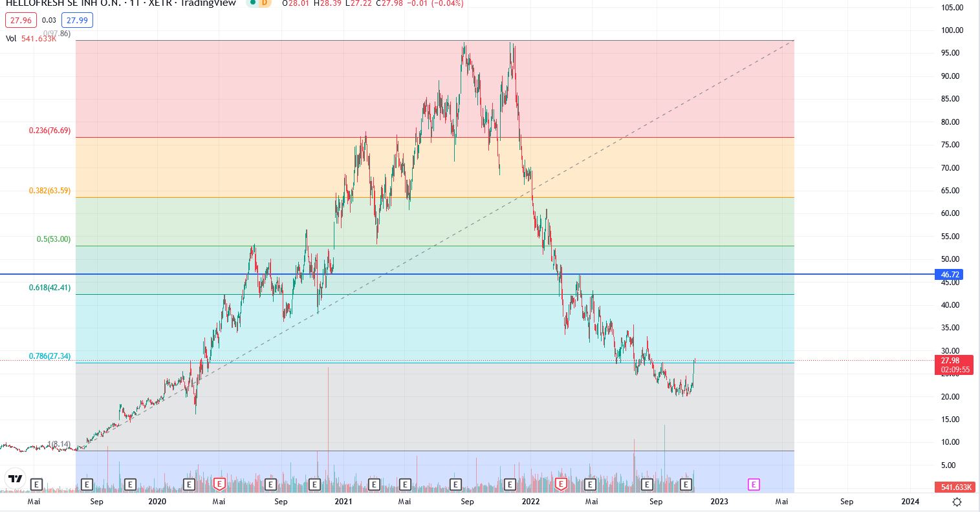Click the TradingView logo badge
This screenshot has height=512, width=980.
pos(16,479)
